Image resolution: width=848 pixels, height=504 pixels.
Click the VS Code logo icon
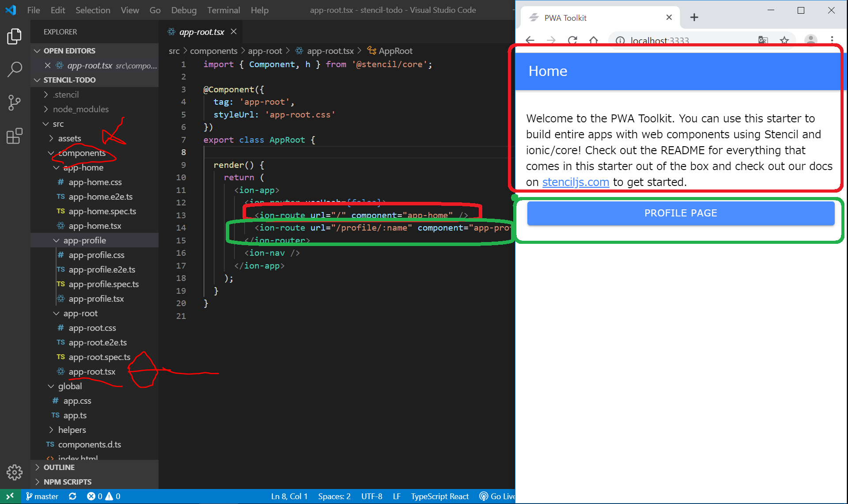pos(11,10)
